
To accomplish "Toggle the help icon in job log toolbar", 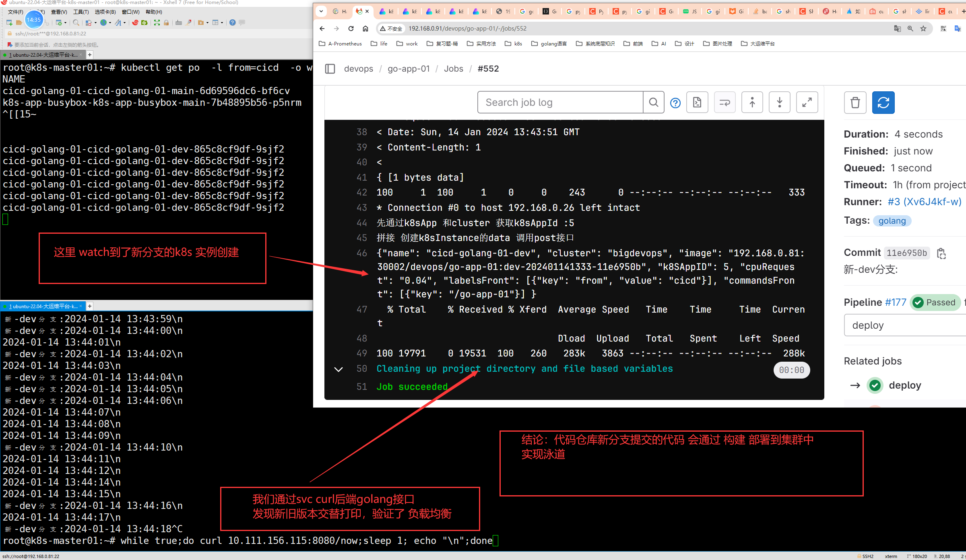I will [675, 102].
